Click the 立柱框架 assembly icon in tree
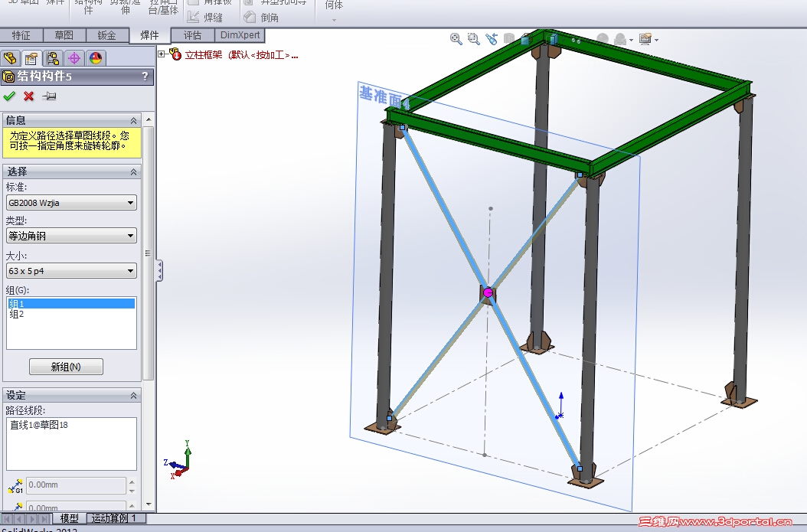The height and width of the screenshot is (532, 807). point(175,54)
